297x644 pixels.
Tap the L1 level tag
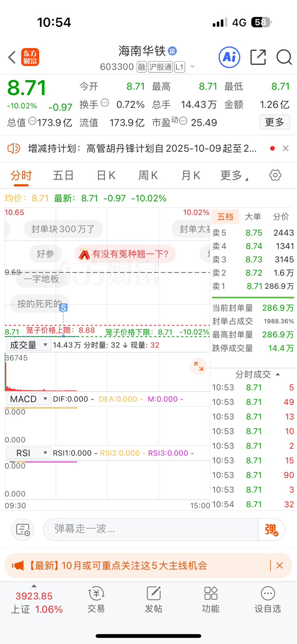(x=180, y=67)
